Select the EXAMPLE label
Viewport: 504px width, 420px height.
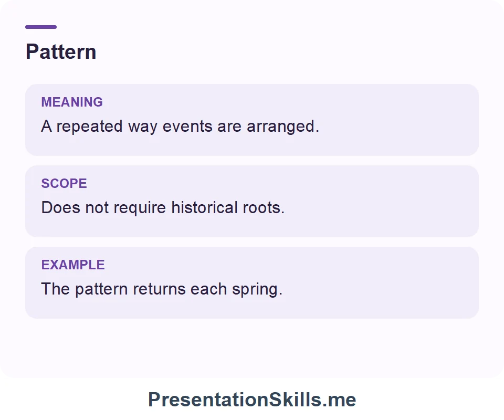73,265
